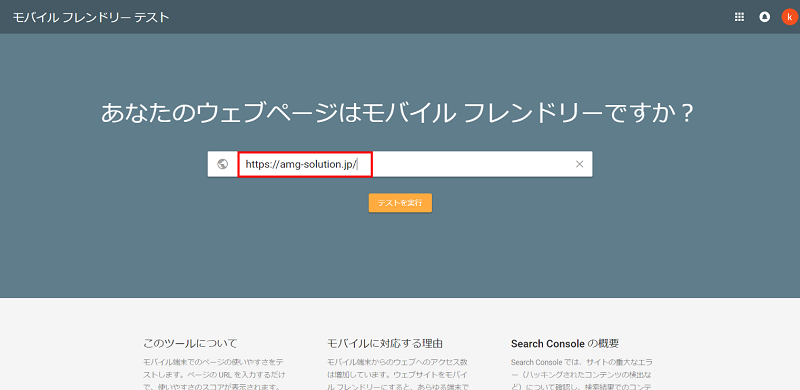This screenshot has height=390, width=800.
Task: Open the Google apps grid menu
Action: 739,17
